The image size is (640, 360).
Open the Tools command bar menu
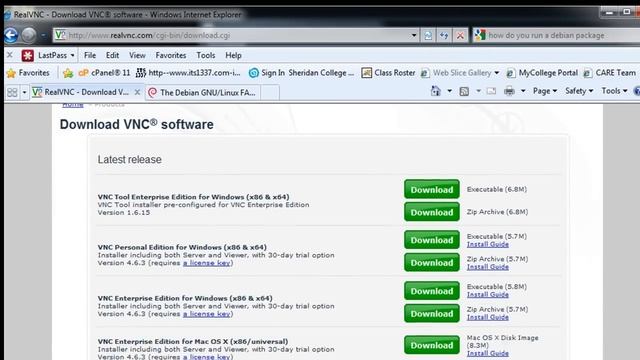pos(614,91)
